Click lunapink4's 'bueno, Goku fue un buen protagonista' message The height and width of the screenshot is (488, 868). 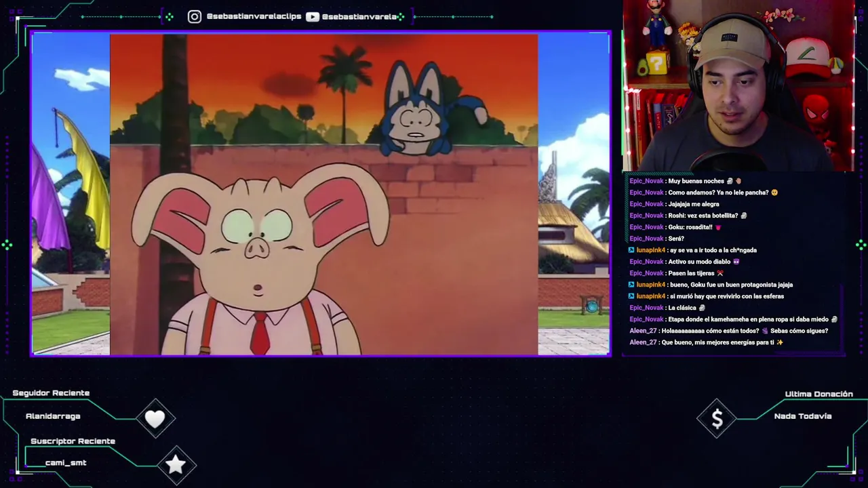[711, 285]
